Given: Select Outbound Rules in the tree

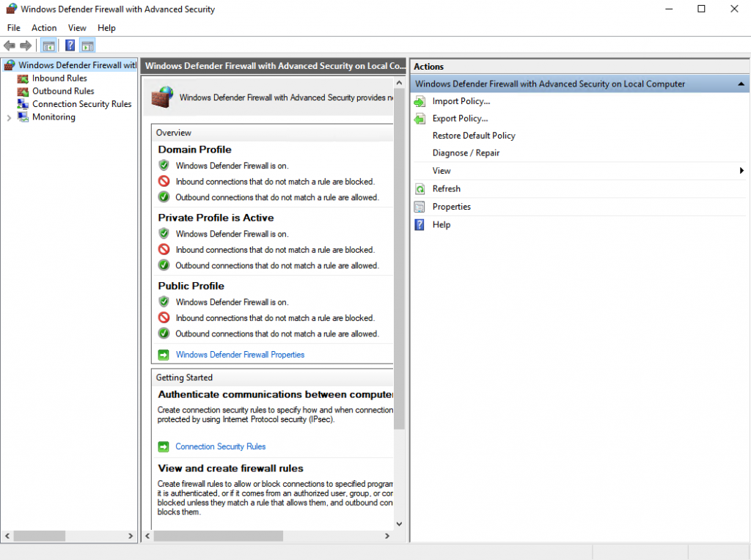Looking at the screenshot, I should (63, 92).
